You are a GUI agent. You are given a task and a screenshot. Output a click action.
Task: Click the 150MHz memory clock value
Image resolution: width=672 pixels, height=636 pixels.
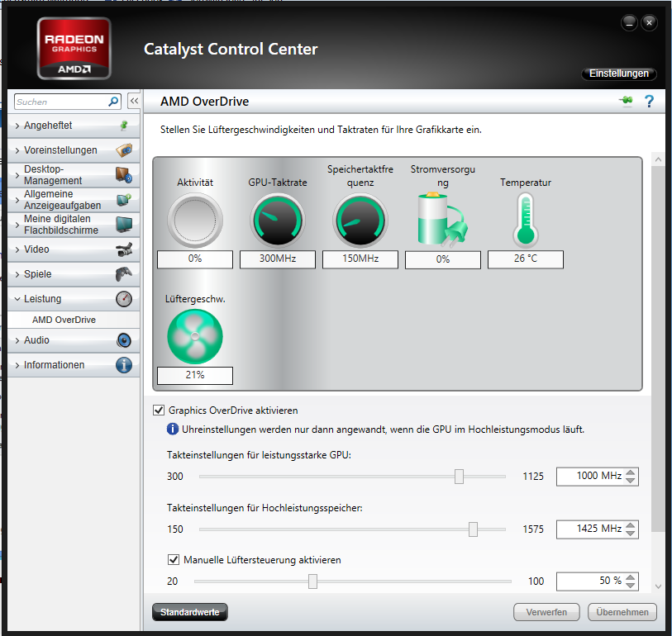(360, 259)
